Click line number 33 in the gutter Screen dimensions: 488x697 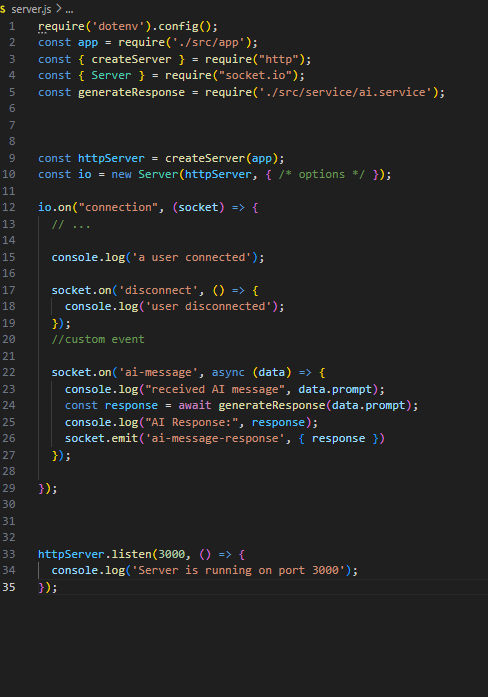click(8, 554)
